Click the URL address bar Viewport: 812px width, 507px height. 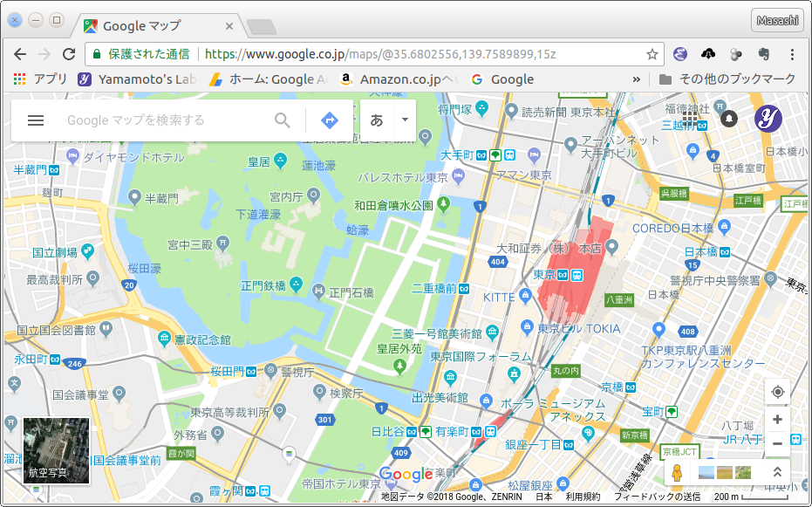(374, 54)
